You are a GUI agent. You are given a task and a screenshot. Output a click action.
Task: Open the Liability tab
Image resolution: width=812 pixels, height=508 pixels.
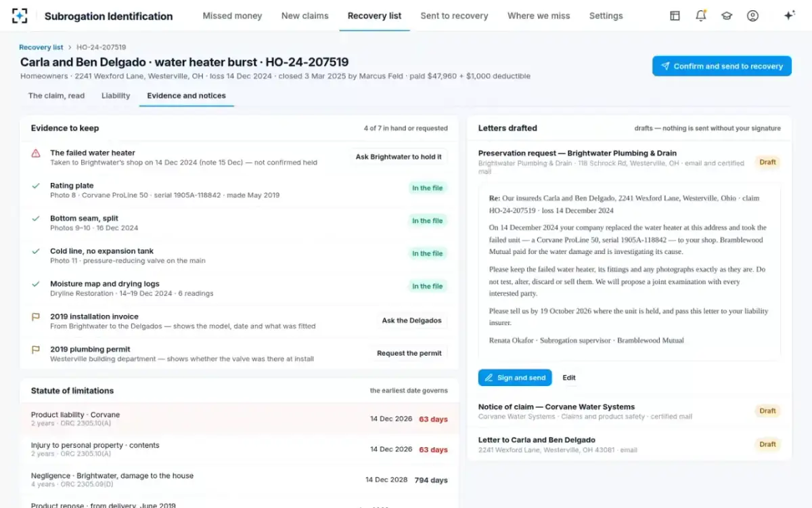pyautogui.click(x=116, y=96)
